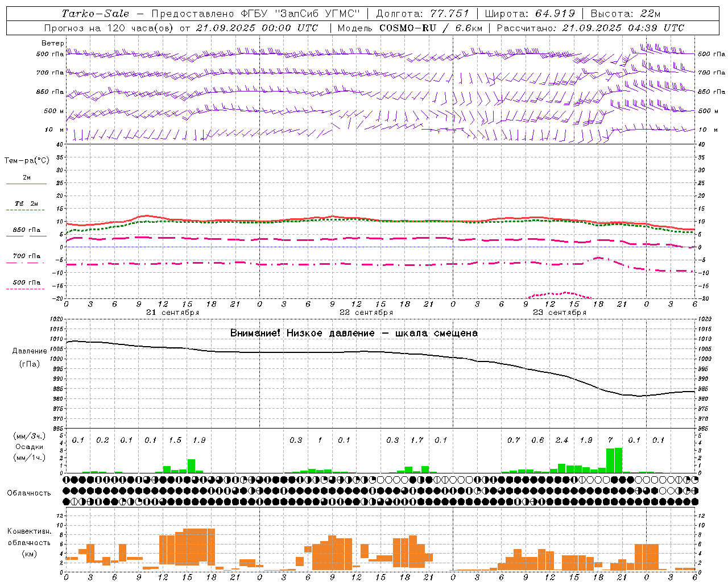This screenshot has width=728, height=582.
Task: Click the '23 сентября' date label
Action: click(560, 313)
